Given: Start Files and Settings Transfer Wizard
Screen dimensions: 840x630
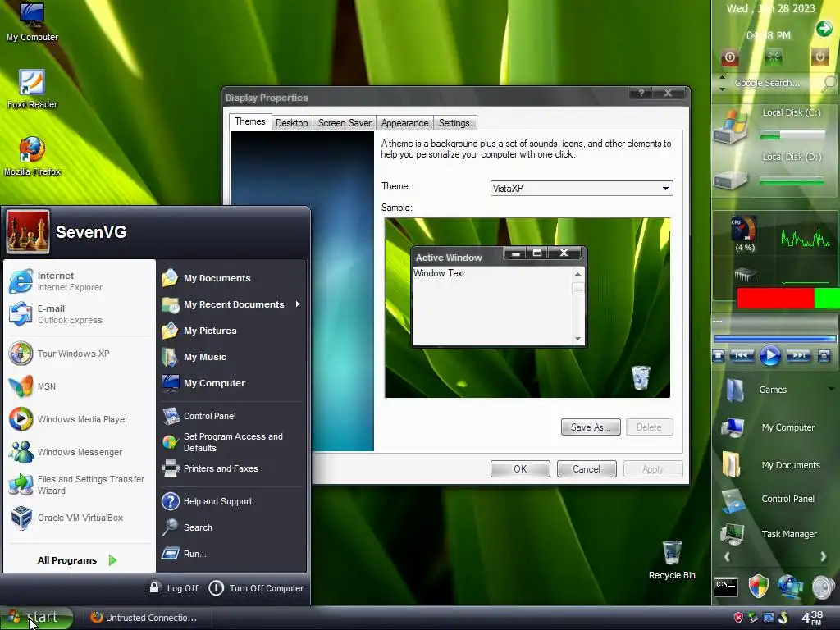Looking at the screenshot, I should point(80,485).
